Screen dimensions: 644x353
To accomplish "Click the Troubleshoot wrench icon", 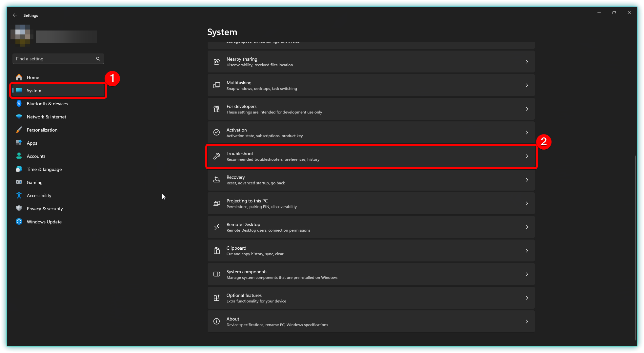I will pos(217,156).
